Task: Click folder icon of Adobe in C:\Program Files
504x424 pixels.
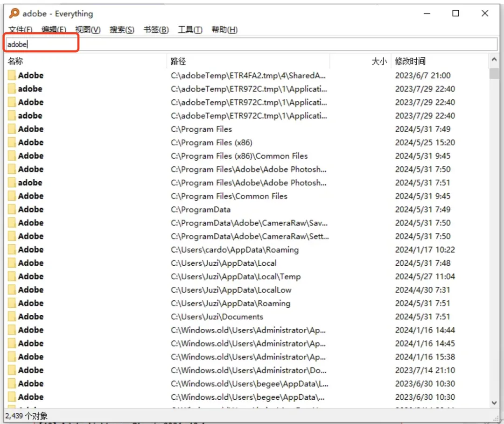Action: point(12,129)
